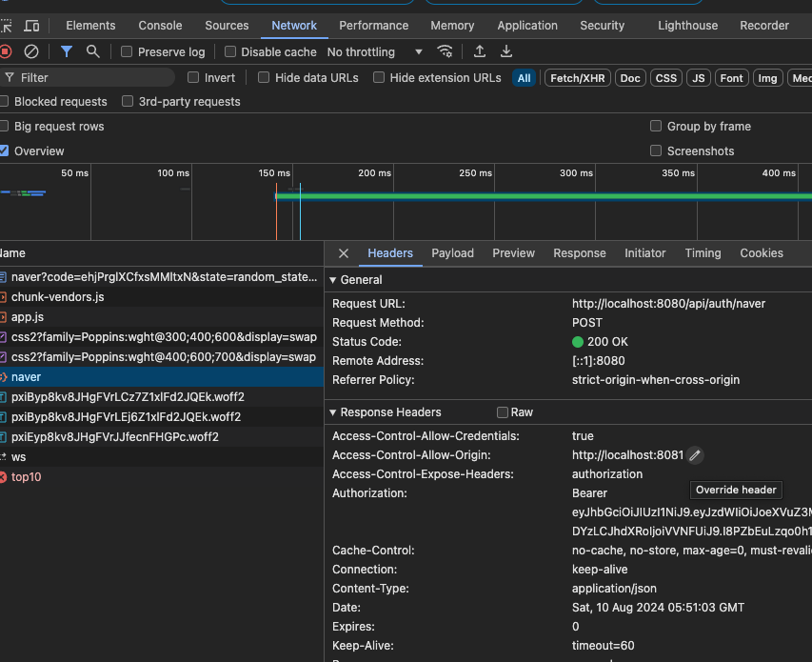Uncheck the Overview checkbox

click(4, 150)
